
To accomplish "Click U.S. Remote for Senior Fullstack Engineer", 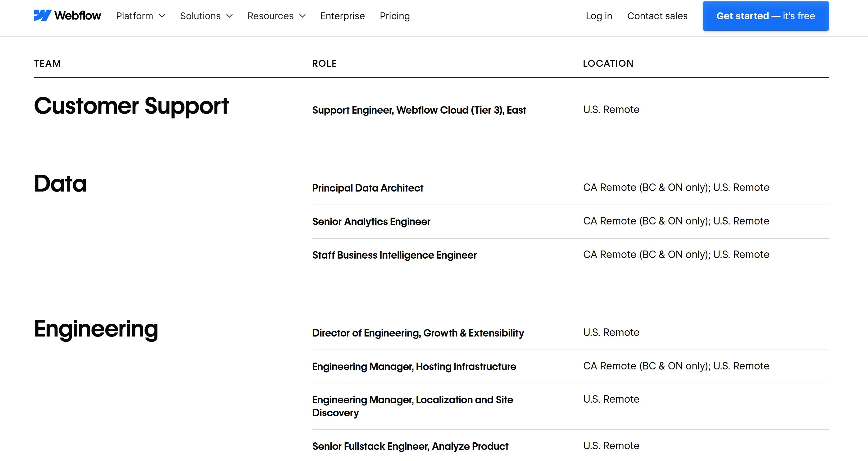I will tap(611, 445).
